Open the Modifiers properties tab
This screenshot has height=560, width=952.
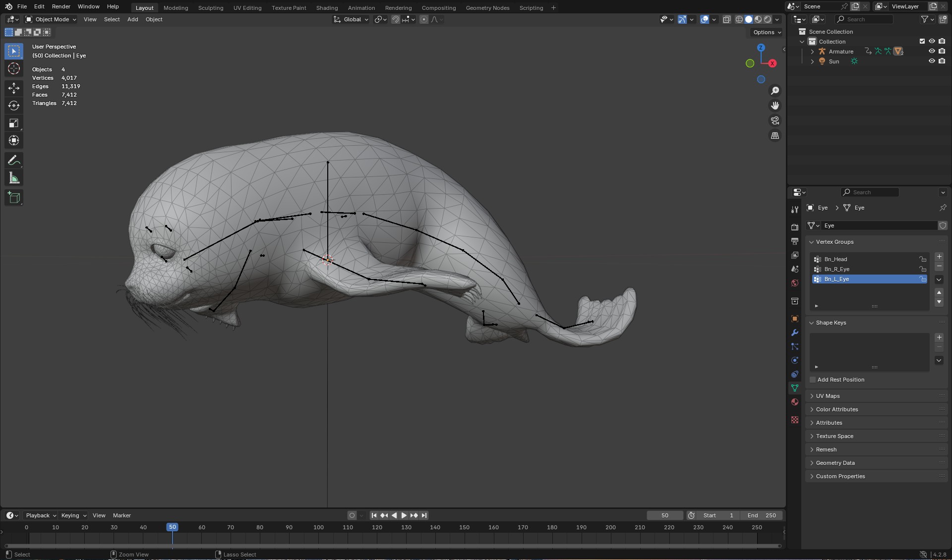[795, 333]
